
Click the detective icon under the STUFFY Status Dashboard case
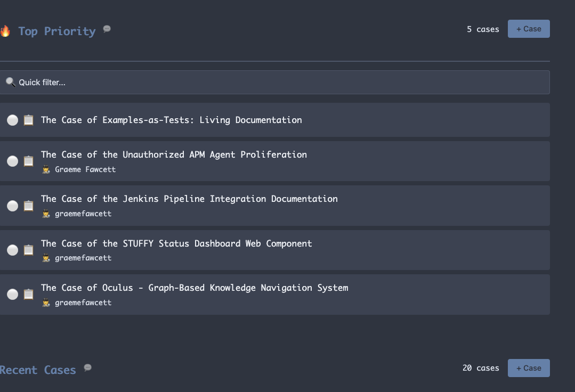tap(46, 258)
